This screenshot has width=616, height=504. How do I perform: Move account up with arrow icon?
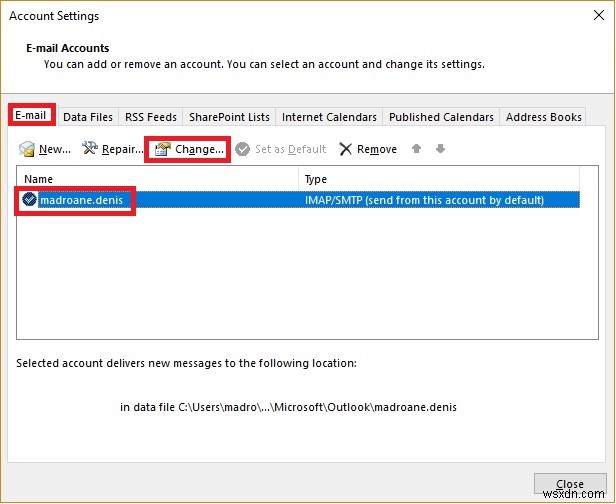(416, 148)
